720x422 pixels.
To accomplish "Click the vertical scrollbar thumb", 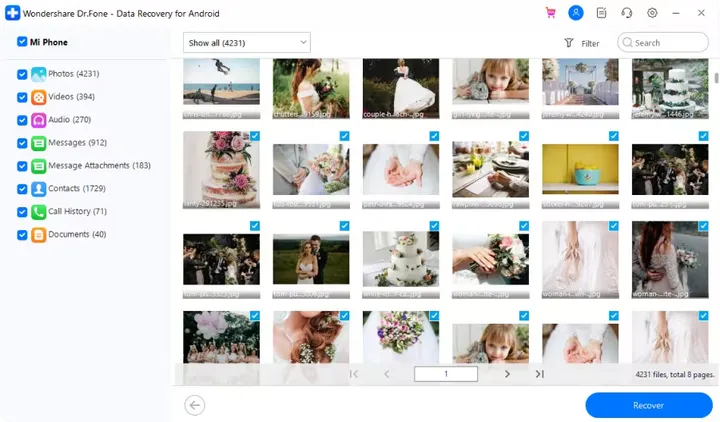I will pos(716,77).
